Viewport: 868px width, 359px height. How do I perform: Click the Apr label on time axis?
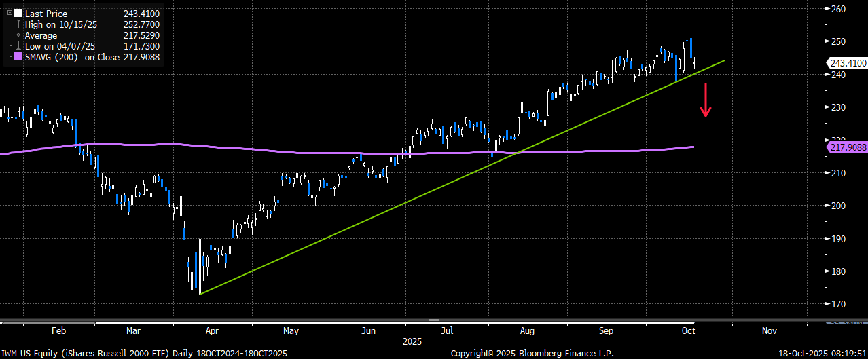pyautogui.click(x=212, y=330)
